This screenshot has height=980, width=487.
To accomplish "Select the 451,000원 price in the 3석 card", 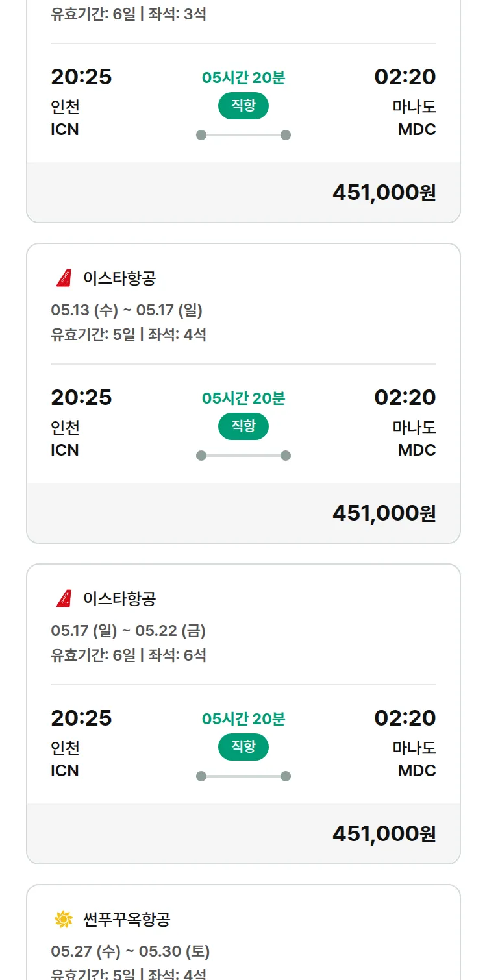I will tap(384, 193).
